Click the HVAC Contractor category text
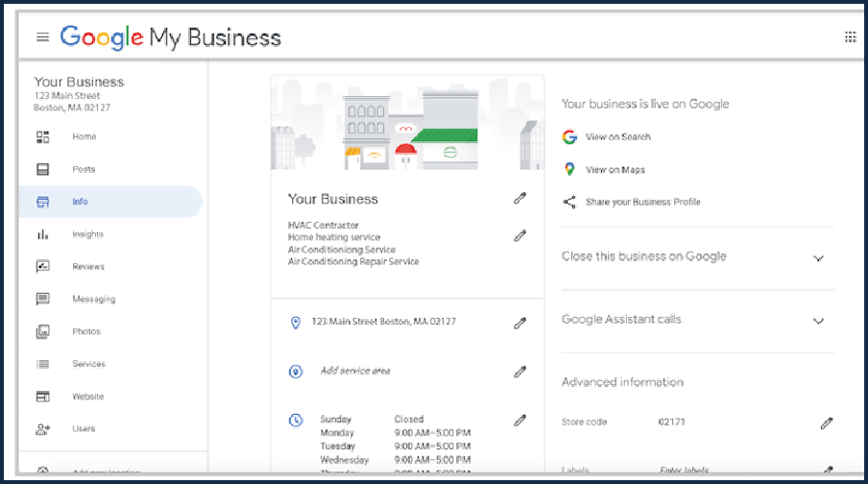The image size is (868, 484). (x=324, y=226)
